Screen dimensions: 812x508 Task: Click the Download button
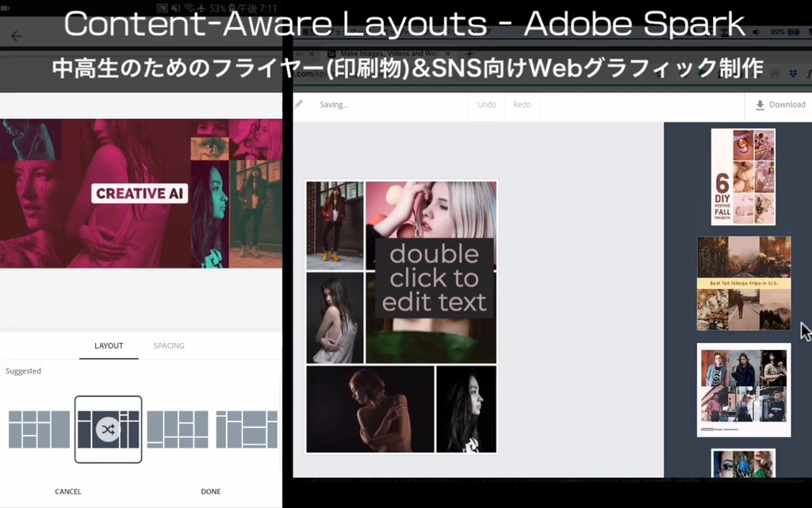click(x=780, y=104)
